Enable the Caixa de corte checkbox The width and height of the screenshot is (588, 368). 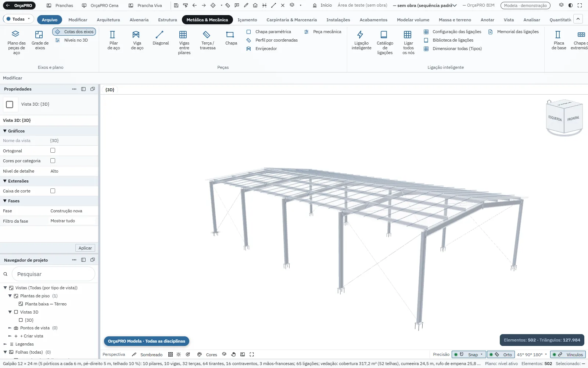(x=53, y=191)
